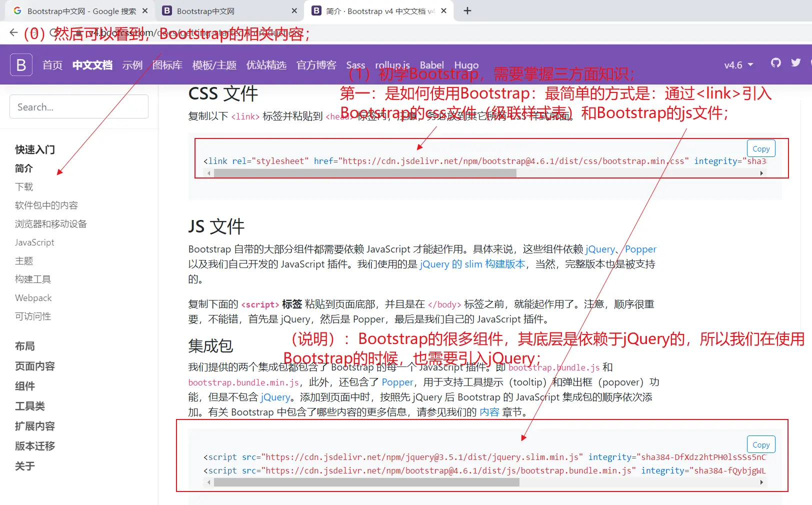
Task: Open 优站精选 in the navbar
Action: click(266, 65)
